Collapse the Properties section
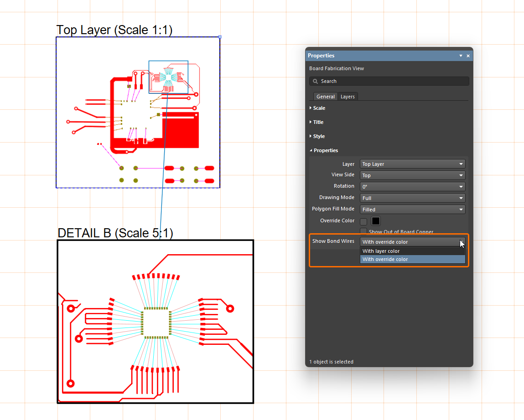 tap(324, 150)
